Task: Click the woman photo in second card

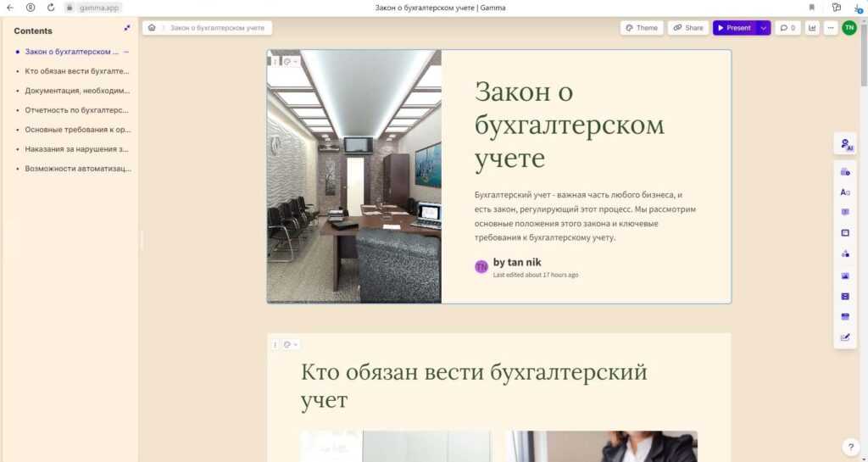Action: click(603, 447)
